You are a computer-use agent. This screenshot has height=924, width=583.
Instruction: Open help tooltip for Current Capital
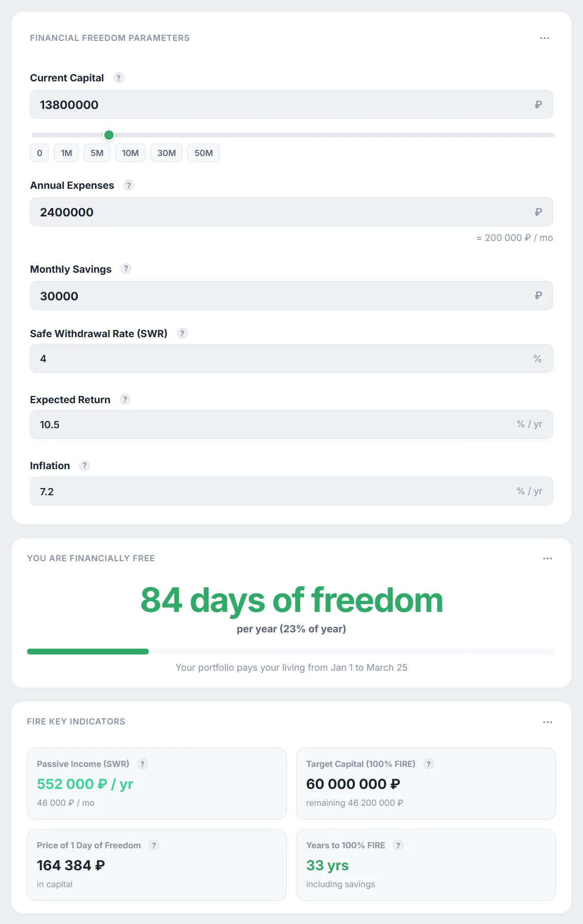[x=119, y=78]
